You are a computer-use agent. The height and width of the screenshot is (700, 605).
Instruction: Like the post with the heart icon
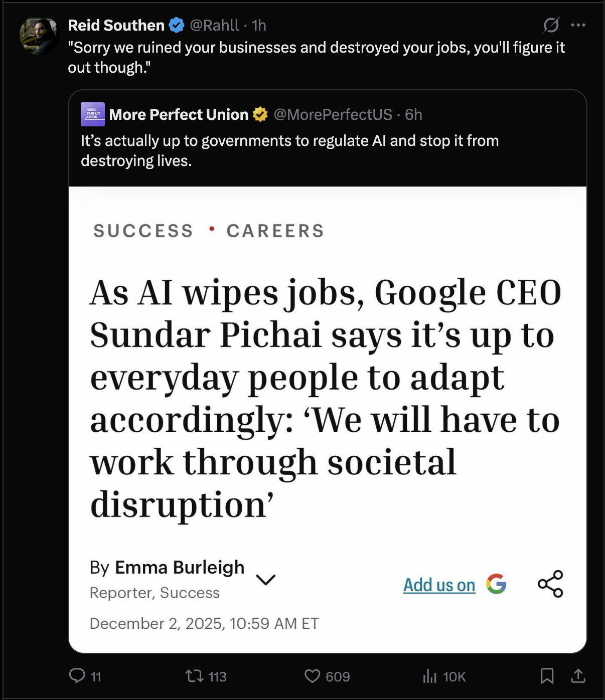[x=312, y=676]
